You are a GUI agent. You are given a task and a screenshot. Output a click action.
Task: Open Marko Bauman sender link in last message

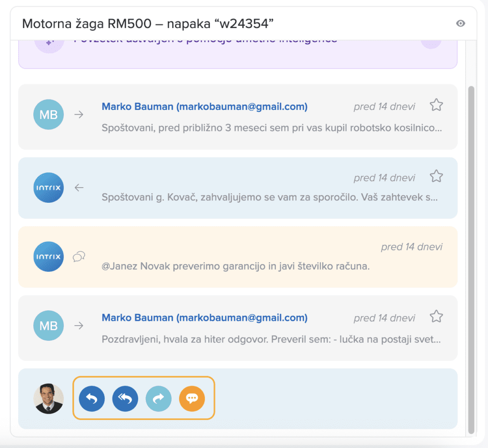pyautogui.click(x=204, y=318)
